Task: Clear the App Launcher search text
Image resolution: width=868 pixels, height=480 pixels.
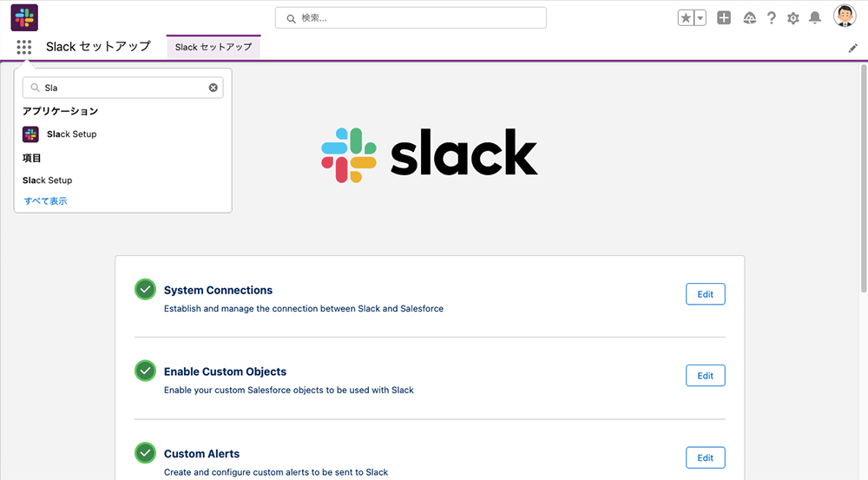Action: [x=214, y=88]
